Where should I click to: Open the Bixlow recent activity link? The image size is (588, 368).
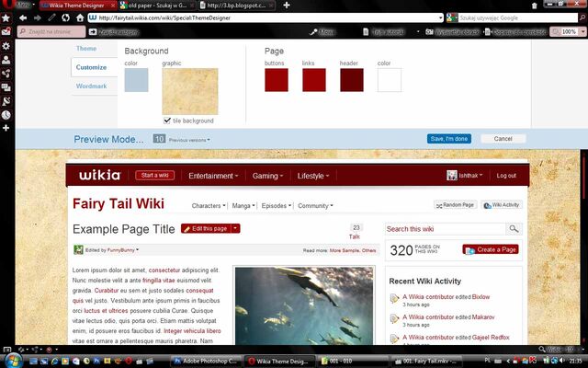(481, 296)
